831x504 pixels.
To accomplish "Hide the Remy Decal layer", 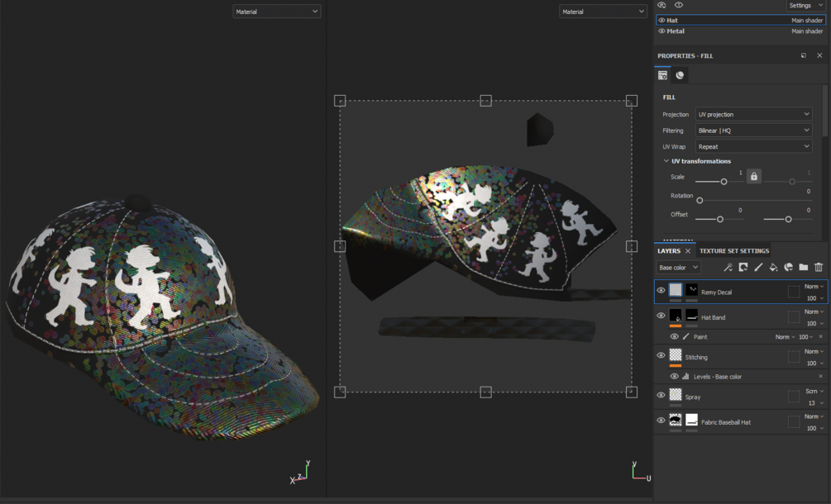I will 661,290.
